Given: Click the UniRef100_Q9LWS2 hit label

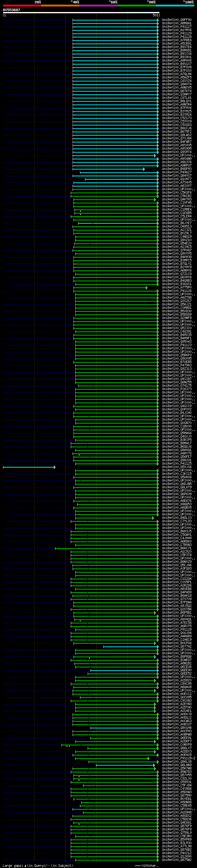Looking at the screenshot, I should (x=176, y=135).
